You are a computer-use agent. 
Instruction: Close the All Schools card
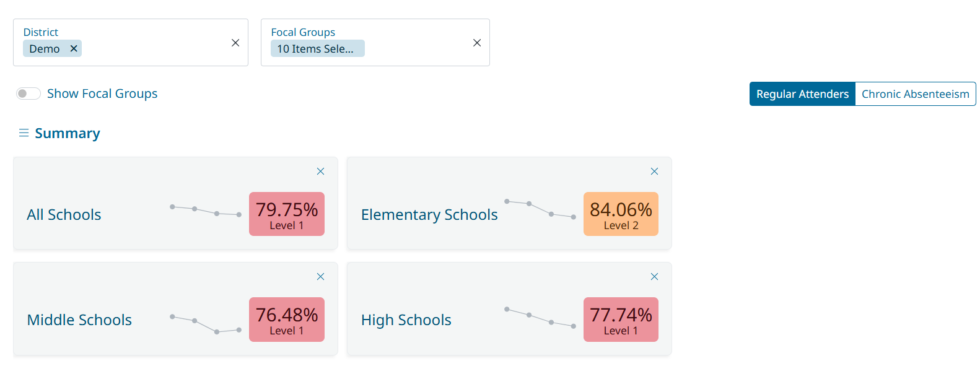tap(320, 172)
